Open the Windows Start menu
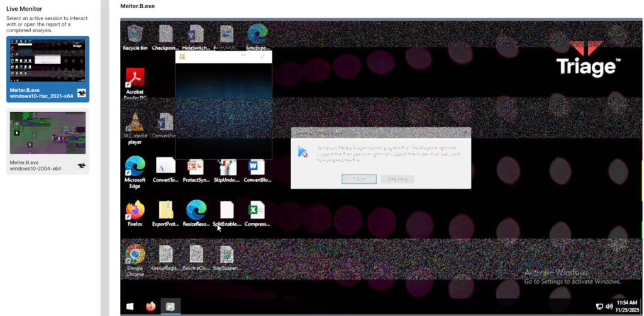This screenshot has width=644, height=316. pos(130,307)
